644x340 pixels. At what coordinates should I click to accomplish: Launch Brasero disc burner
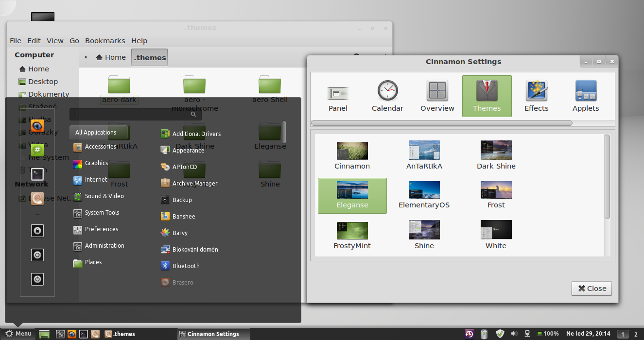(x=177, y=283)
